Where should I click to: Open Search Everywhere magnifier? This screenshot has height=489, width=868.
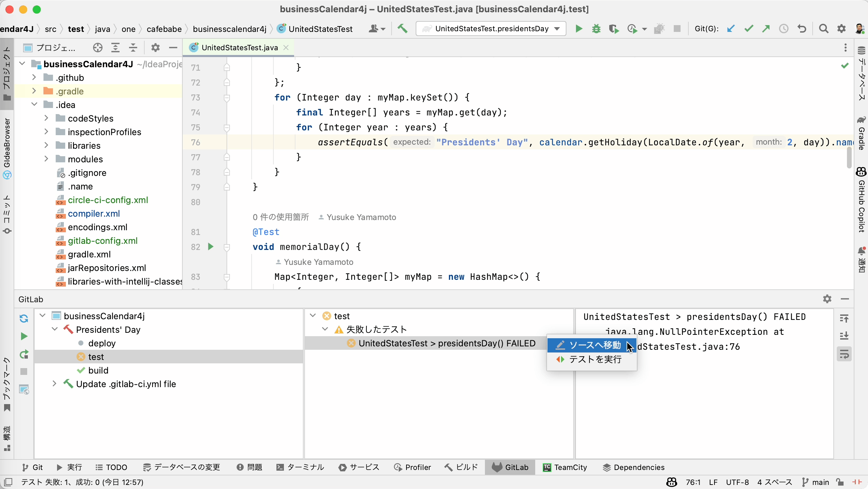(x=824, y=29)
